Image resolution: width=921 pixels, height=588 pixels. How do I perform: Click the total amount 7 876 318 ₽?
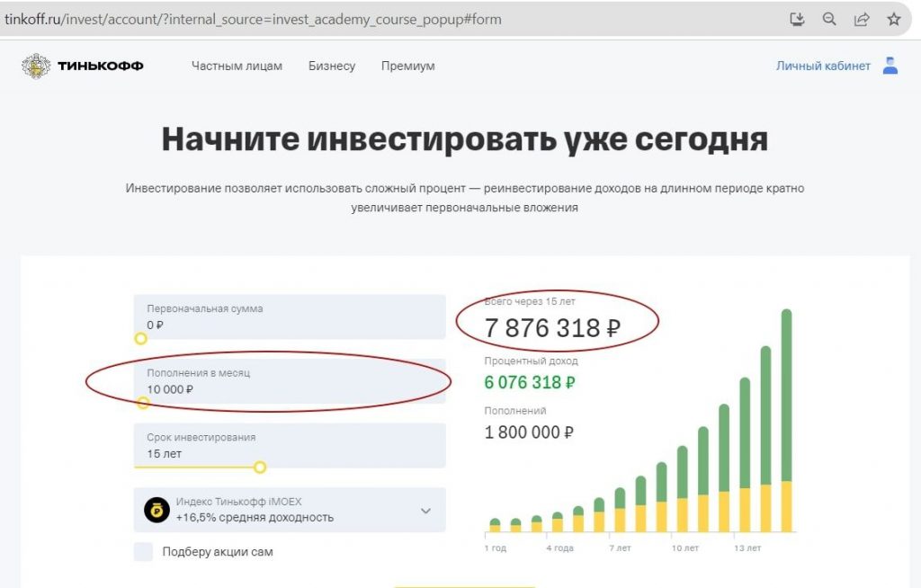(552, 328)
